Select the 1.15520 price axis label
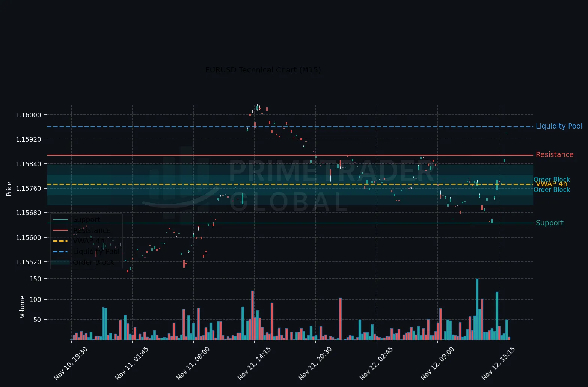This screenshot has width=588, height=387. [28, 262]
